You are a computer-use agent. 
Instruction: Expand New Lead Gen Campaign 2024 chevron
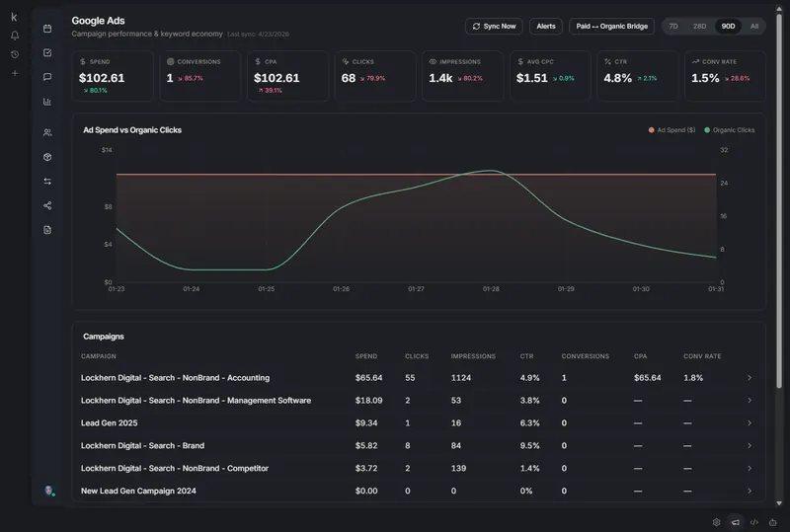point(750,491)
